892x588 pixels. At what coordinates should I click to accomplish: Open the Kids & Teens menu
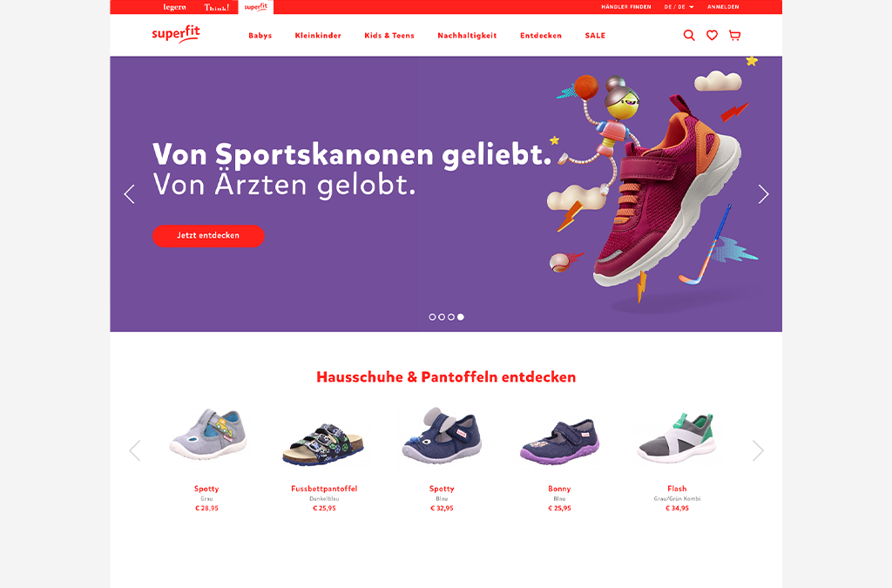click(389, 35)
